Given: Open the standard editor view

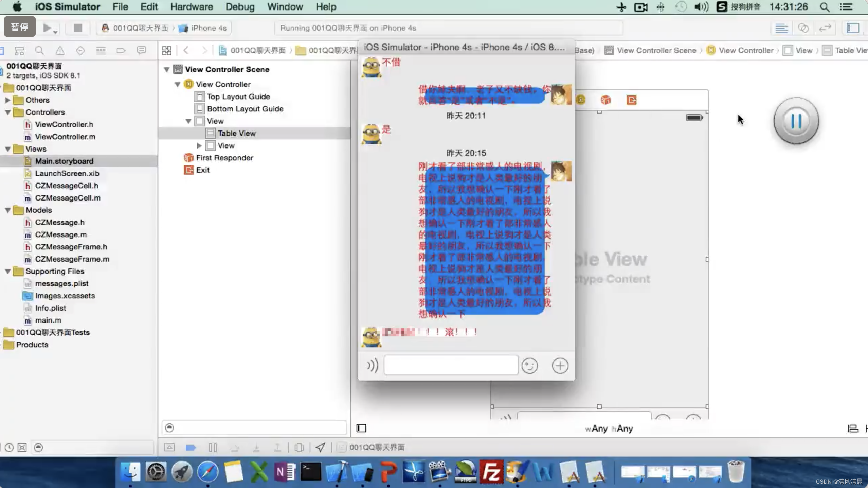Looking at the screenshot, I should click(781, 28).
